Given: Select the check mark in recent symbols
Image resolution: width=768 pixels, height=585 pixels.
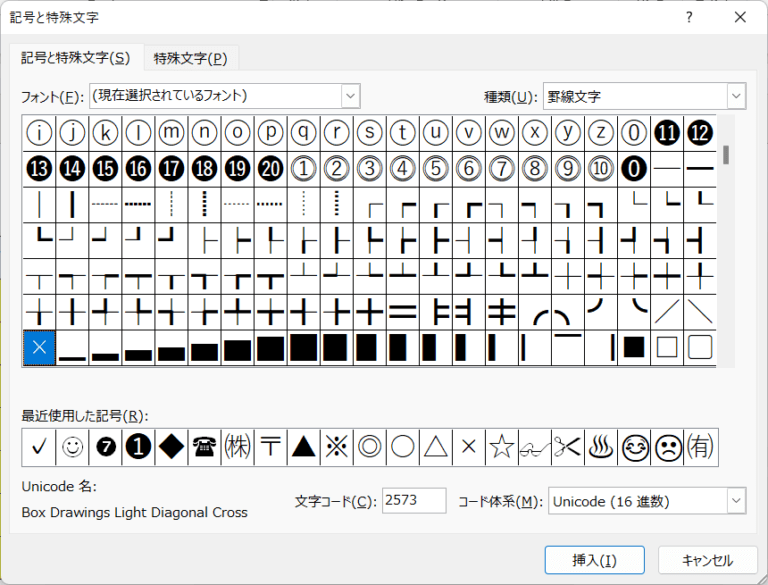Looking at the screenshot, I should coord(38,448).
